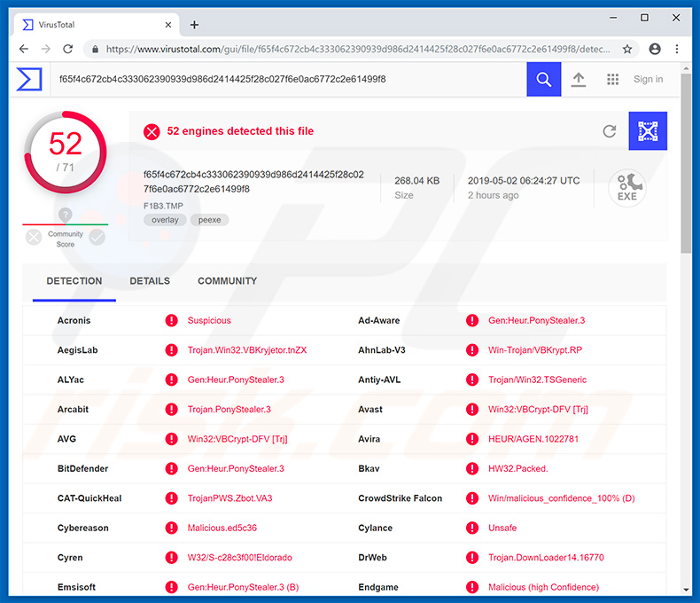Screen dimensions: 700x603
Task: Click 'Trojan.PonyStealer.3' Arcabit result
Action: (229, 409)
